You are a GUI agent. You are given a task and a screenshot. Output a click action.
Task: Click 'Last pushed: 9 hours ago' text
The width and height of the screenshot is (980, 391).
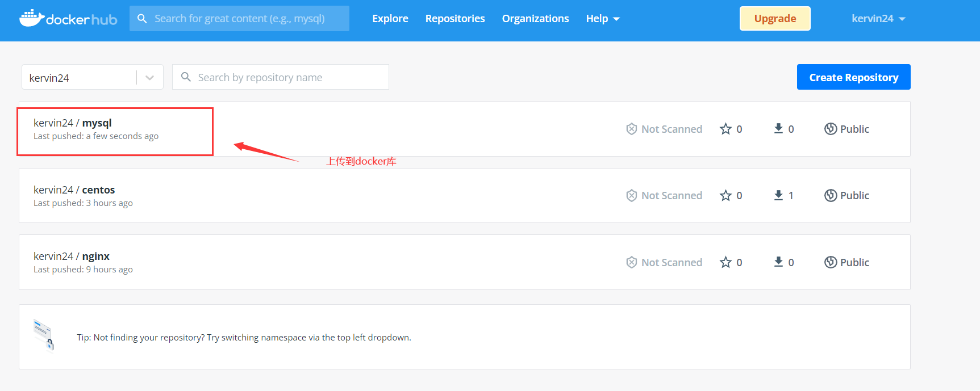point(83,270)
